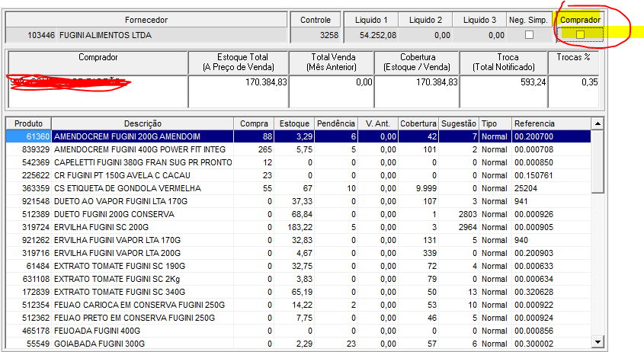Click the vertical scrollbar thumb

(x=598, y=161)
